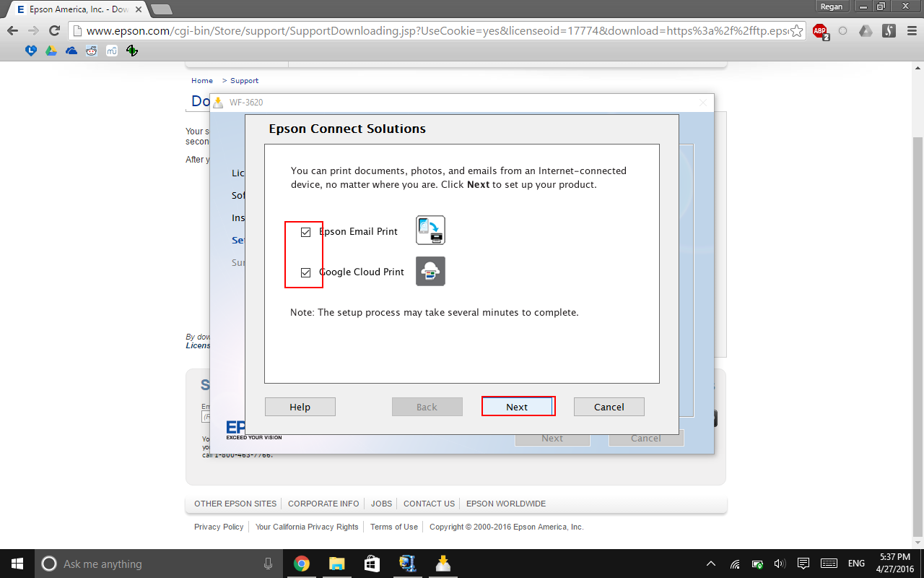Click the ENG language indicator
Image resolution: width=924 pixels, height=578 pixels.
pyautogui.click(x=856, y=564)
